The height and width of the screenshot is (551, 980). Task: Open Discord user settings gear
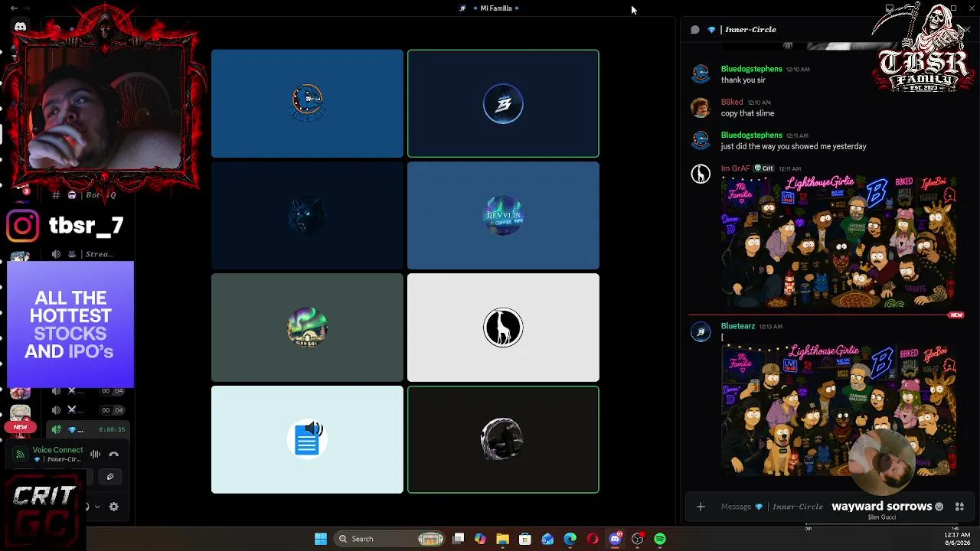coord(114,507)
